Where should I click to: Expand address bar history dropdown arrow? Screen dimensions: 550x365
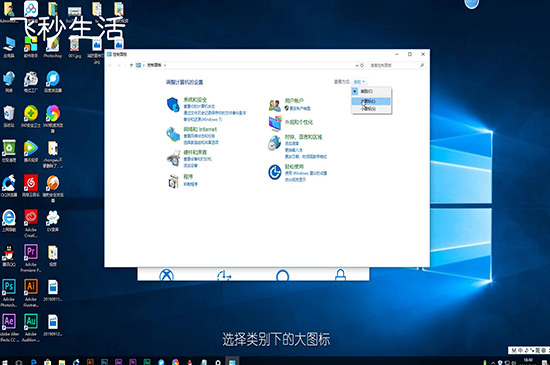(x=357, y=65)
